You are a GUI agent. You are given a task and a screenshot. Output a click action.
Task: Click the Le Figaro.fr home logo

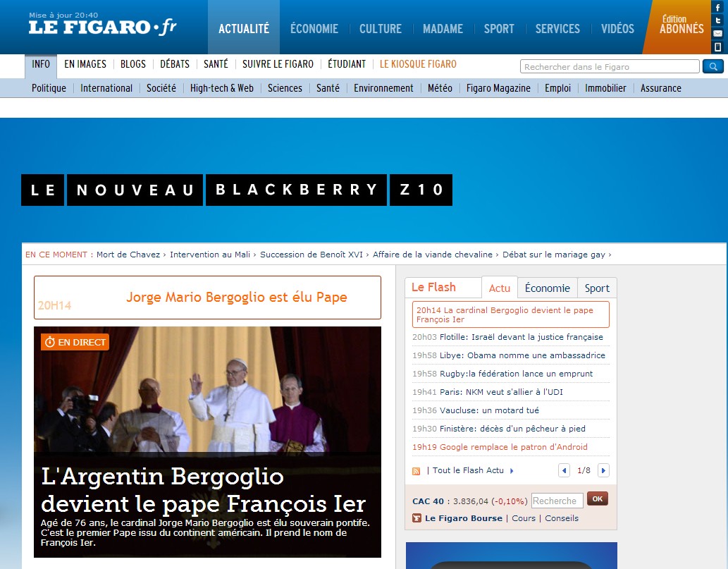[102, 27]
